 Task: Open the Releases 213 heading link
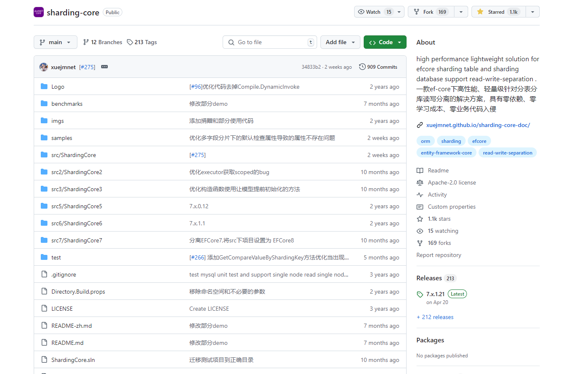coord(436,278)
